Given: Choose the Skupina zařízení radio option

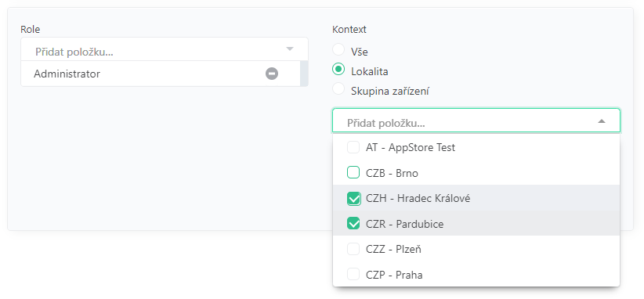Looking at the screenshot, I should (338, 89).
